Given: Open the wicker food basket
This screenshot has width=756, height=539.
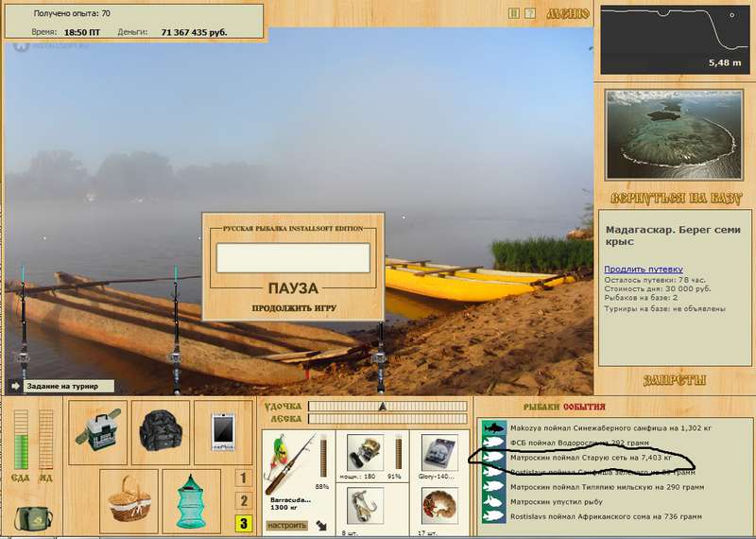Looking at the screenshot, I should 129,501.
